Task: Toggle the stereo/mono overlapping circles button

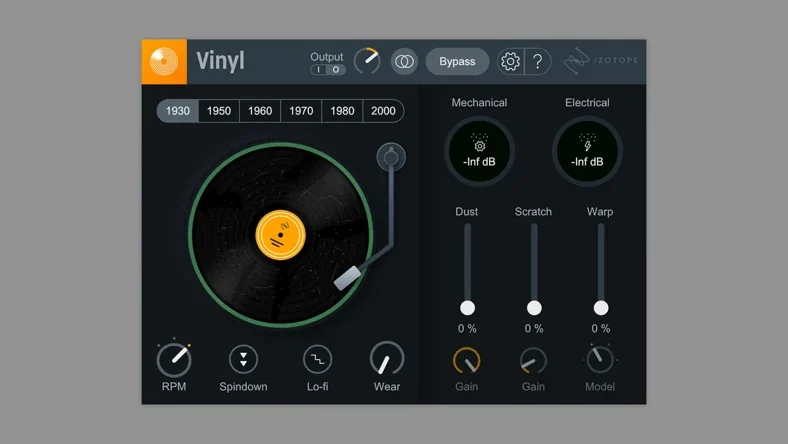Action: [x=404, y=61]
